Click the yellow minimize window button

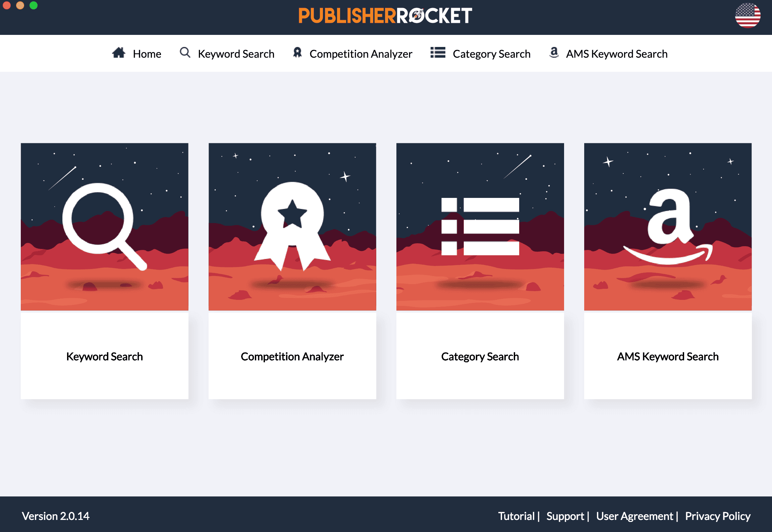tap(20, 5)
